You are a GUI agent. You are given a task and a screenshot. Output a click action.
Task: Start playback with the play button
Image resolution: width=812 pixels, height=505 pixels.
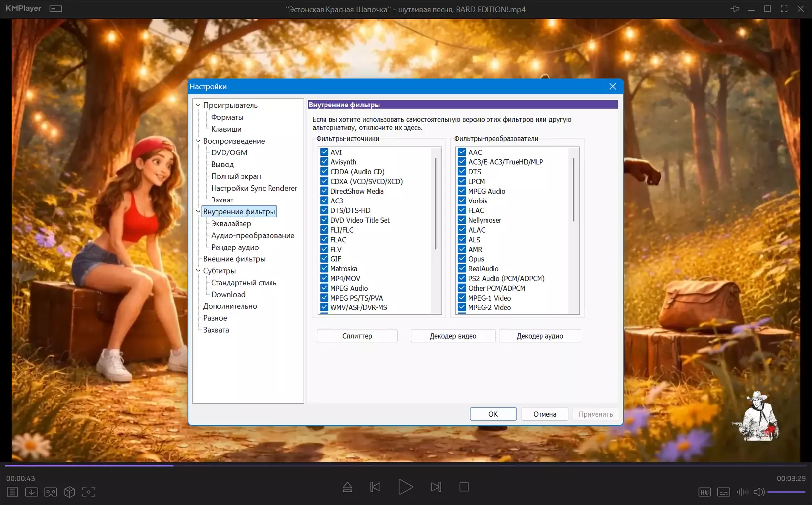405,487
